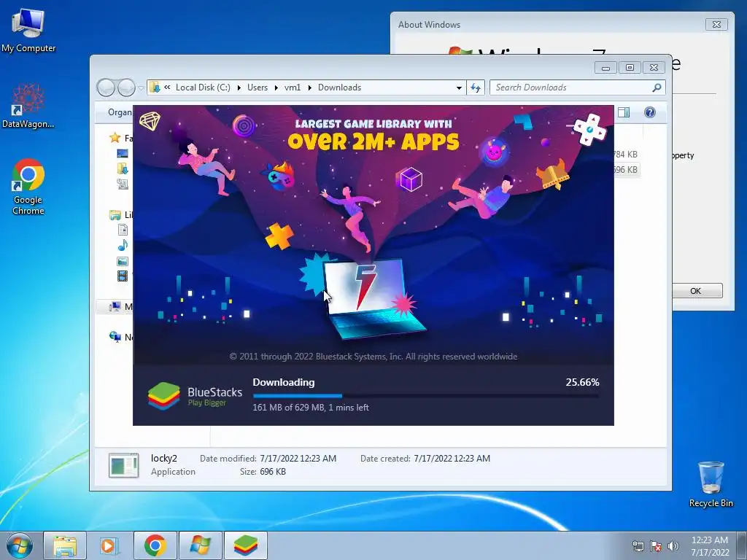The image size is (747, 560).
Task: Click the Explorer Back navigation button
Action: click(x=106, y=87)
